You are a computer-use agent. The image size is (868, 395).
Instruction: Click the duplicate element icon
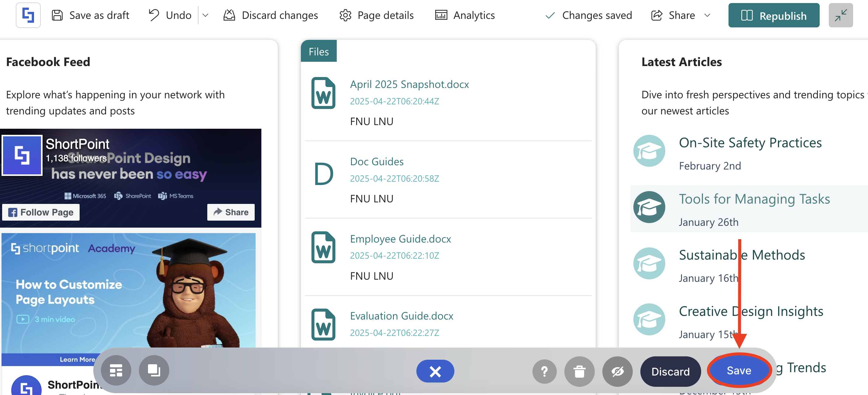tap(154, 371)
